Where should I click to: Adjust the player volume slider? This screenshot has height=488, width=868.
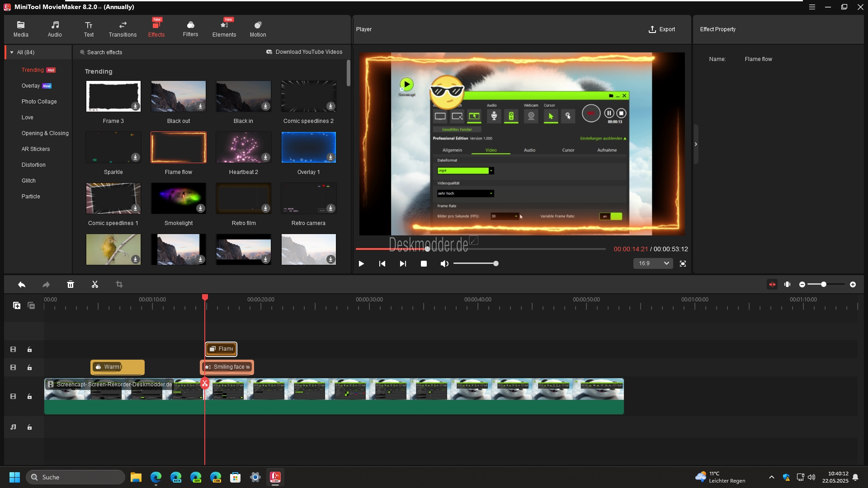point(476,264)
